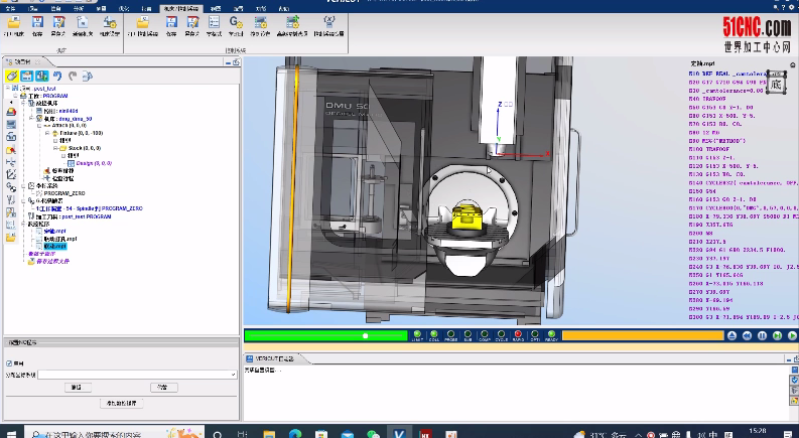Click the undo arrow in project tree toolbar
Image resolution: width=799 pixels, height=438 pixels.
[57, 75]
